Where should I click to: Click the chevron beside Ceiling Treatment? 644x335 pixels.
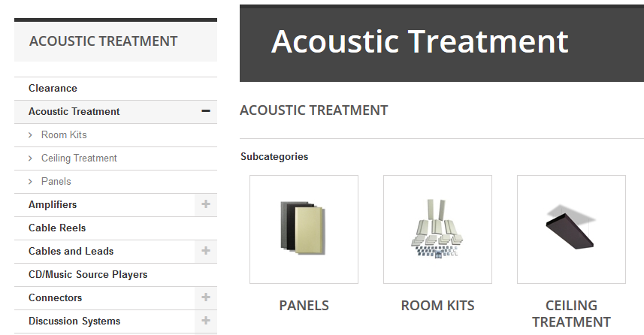click(30, 158)
